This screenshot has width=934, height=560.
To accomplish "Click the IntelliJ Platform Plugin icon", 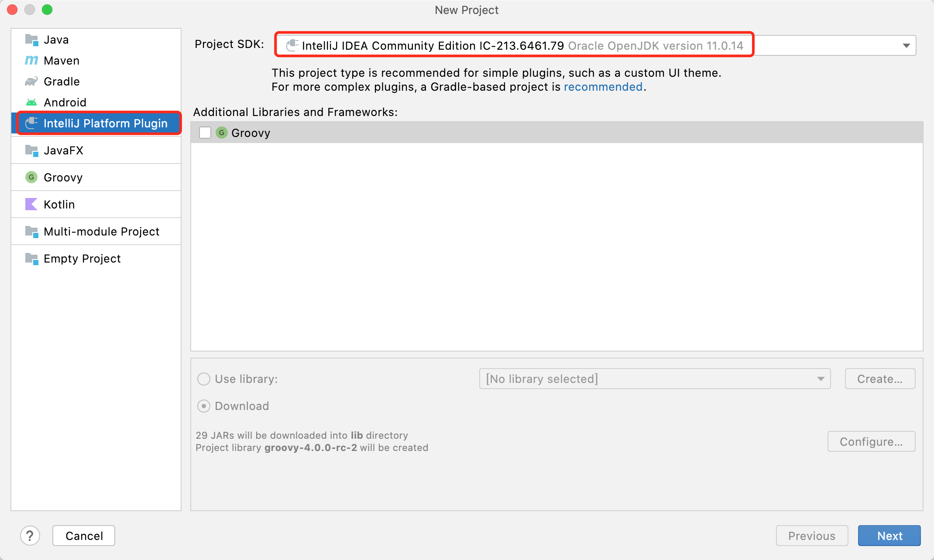I will tap(31, 123).
